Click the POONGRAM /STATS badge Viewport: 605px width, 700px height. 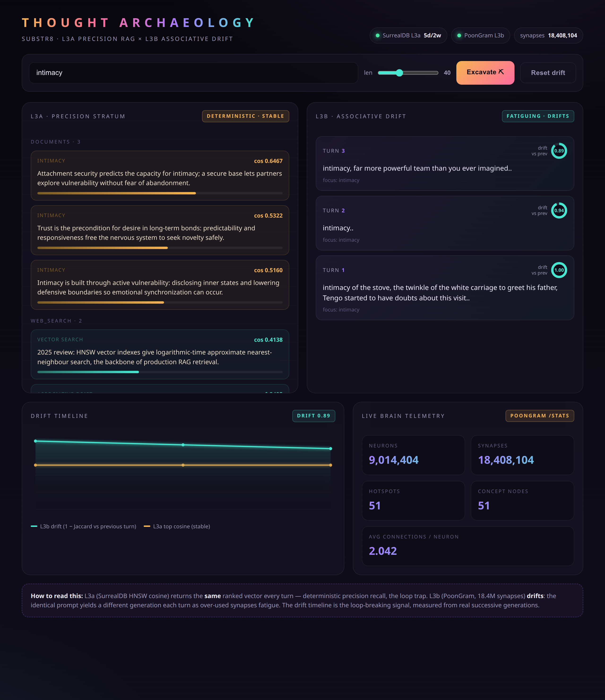click(x=540, y=416)
